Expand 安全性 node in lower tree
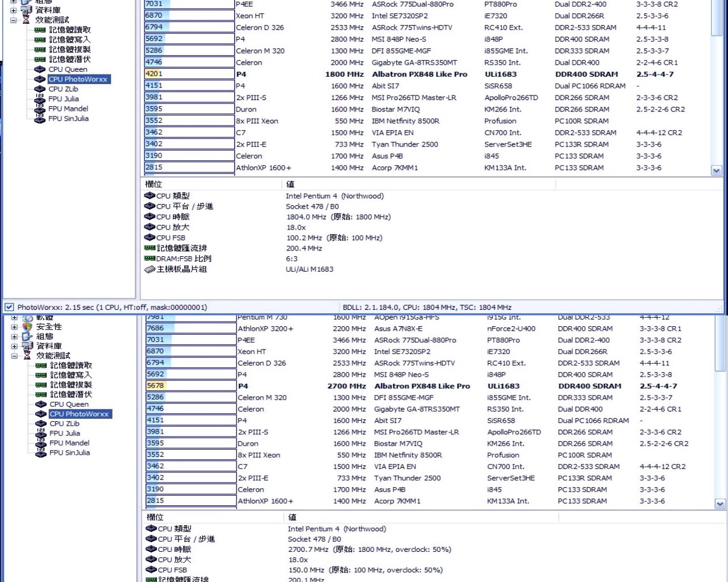 coord(15,327)
